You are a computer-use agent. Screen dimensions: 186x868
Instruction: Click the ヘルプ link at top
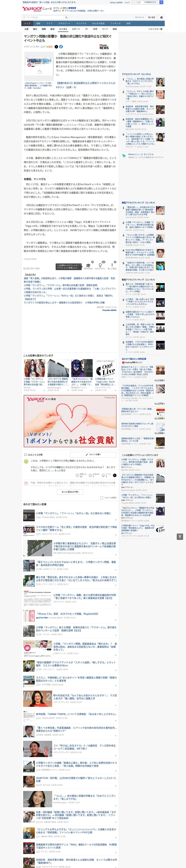click(127, 2)
